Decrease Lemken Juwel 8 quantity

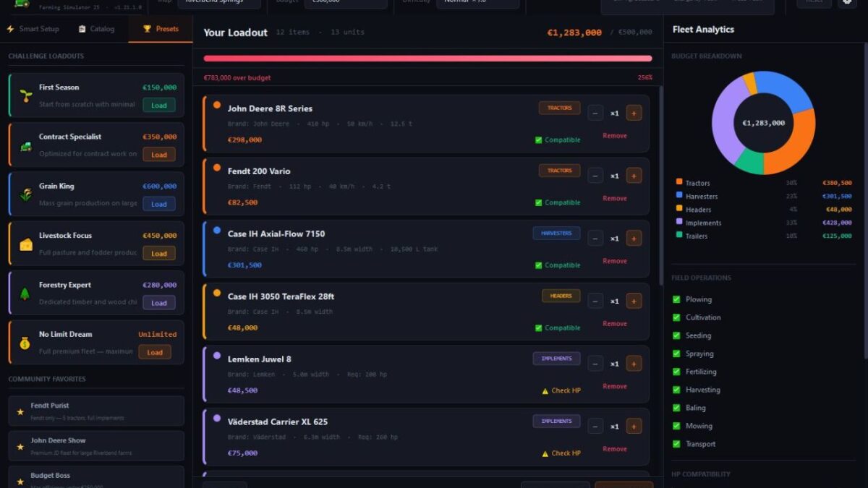pos(595,364)
